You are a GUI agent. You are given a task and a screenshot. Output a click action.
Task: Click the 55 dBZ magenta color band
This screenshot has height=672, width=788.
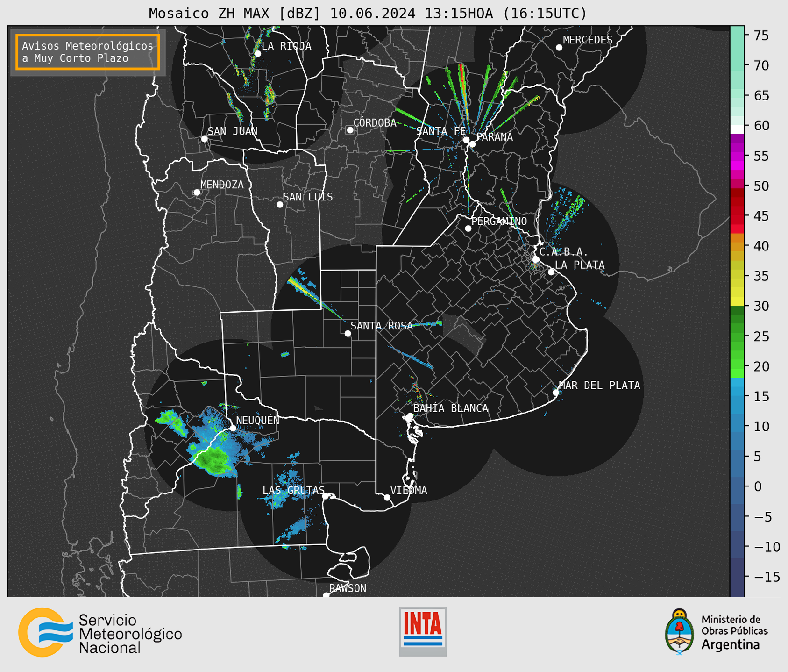[x=737, y=156]
